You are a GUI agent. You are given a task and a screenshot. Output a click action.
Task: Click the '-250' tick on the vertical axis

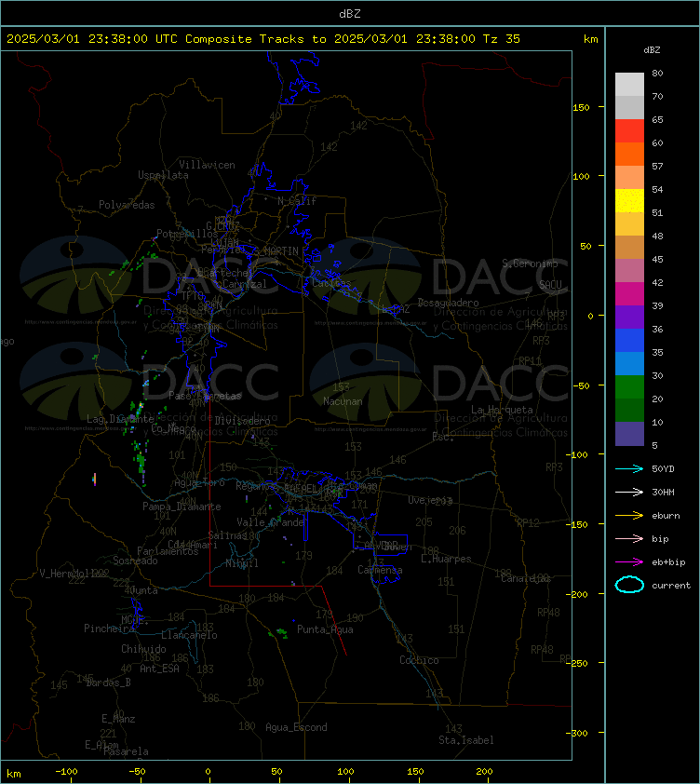tap(576, 663)
